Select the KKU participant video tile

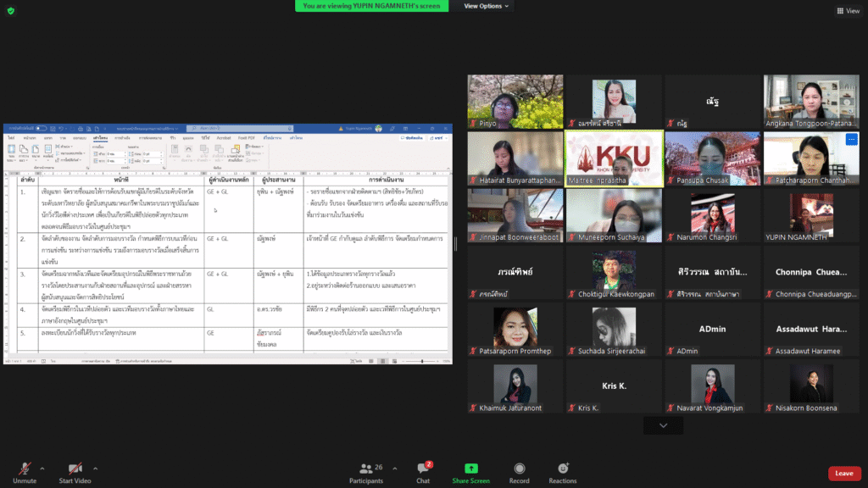(614, 158)
